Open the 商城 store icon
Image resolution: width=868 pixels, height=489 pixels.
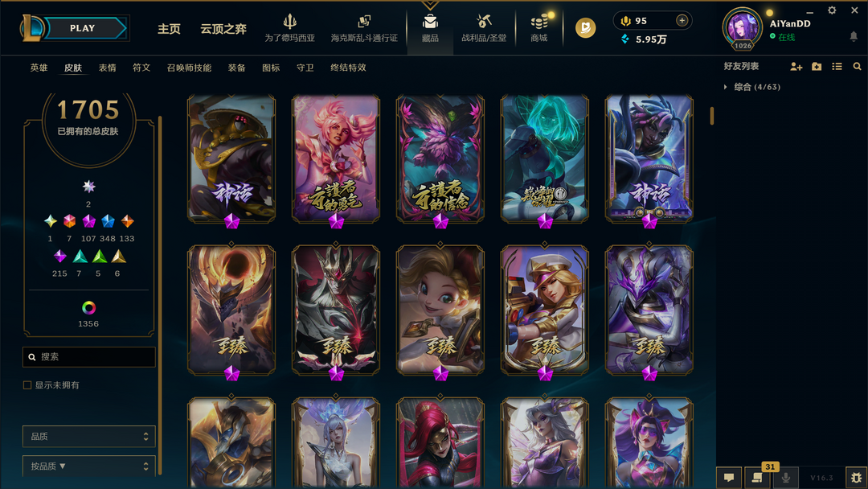pyautogui.click(x=539, y=23)
